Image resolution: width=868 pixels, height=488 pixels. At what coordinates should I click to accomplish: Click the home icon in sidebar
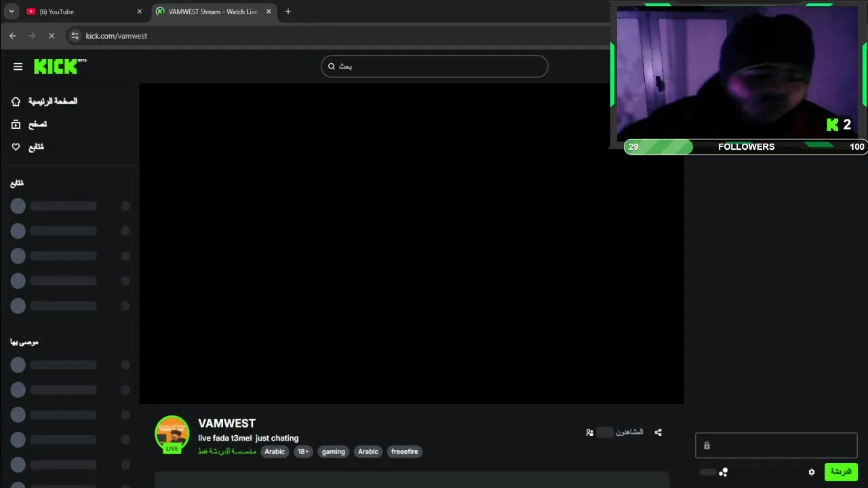tap(16, 101)
